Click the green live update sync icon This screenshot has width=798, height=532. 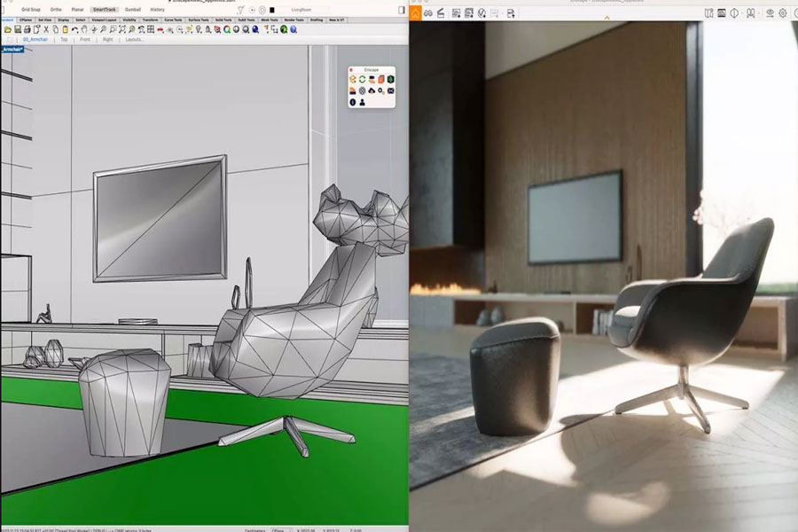pyautogui.click(x=363, y=80)
